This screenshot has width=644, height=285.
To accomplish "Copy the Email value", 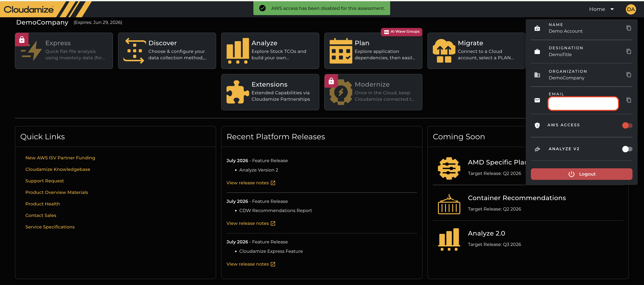I will (628, 100).
